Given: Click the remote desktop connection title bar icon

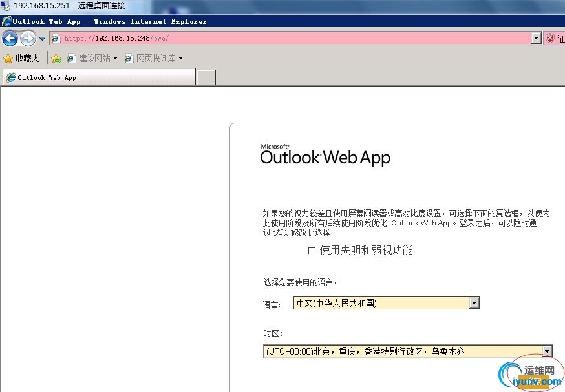Looking at the screenshot, I should click(5, 6).
